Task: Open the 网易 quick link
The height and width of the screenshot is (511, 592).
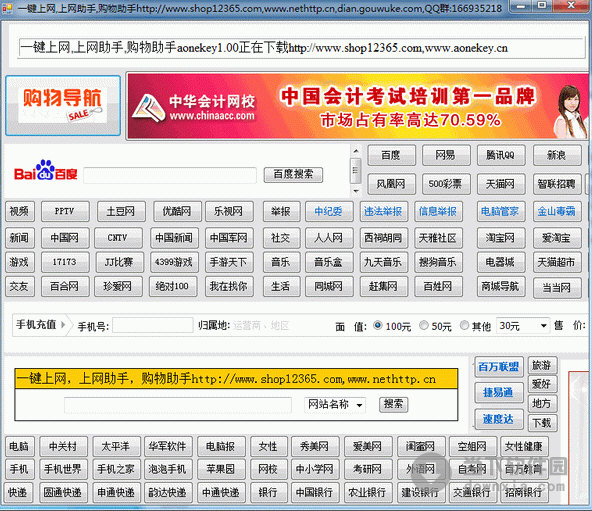Action: [x=446, y=155]
